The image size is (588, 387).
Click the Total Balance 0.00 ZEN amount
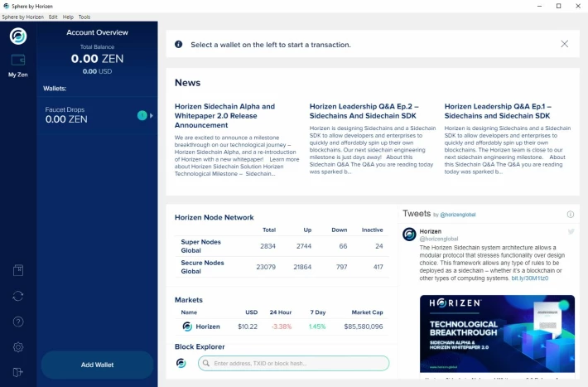(x=97, y=59)
